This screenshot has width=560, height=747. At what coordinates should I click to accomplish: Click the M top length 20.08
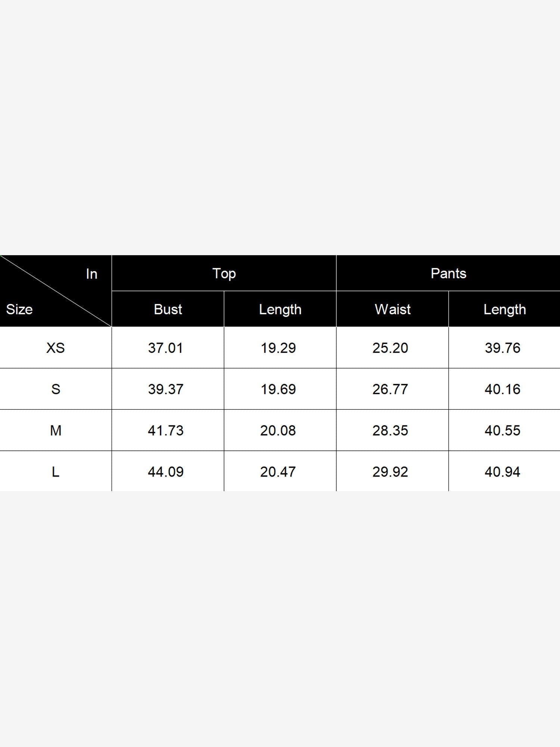click(x=278, y=430)
